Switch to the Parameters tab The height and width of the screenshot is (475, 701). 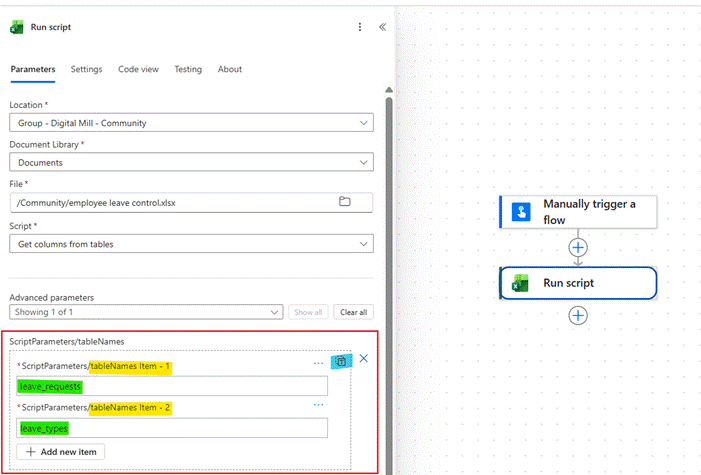point(33,69)
